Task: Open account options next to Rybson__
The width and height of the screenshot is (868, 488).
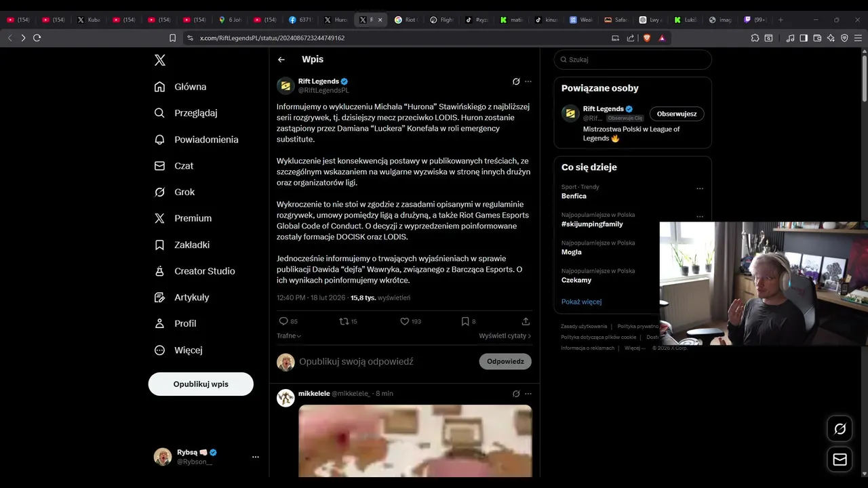Action: (x=256, y=457)
